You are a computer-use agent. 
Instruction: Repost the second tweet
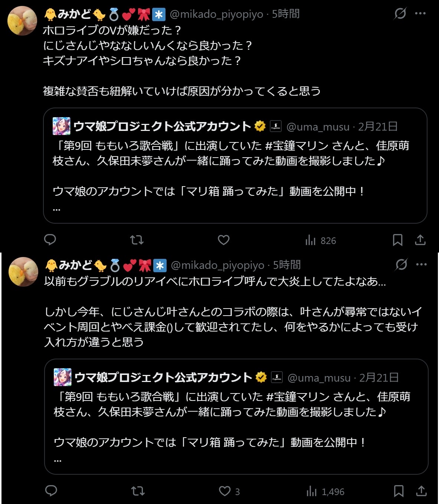pyautogui.click(x=138, y=491)
